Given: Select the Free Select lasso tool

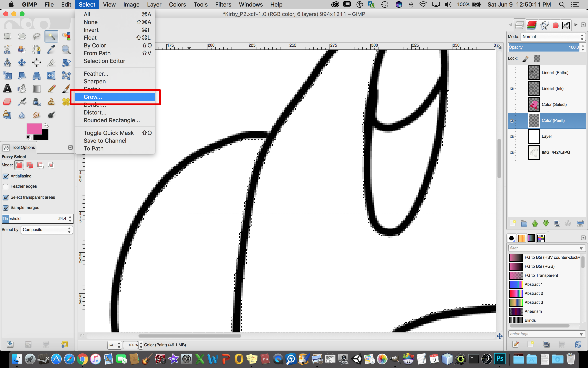Looking at the screenshot, I should point(37,36).
